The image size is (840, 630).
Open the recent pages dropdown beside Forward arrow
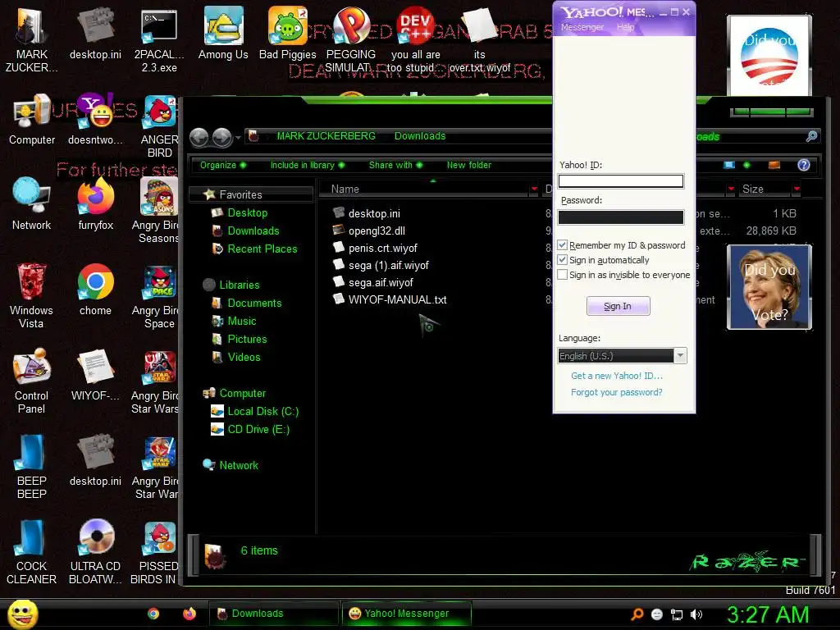point(238,138)
